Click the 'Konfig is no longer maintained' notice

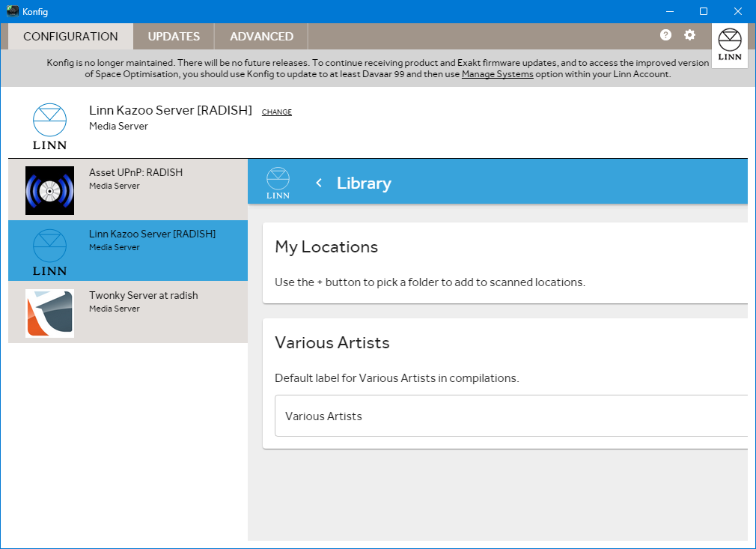coord(378,68)
